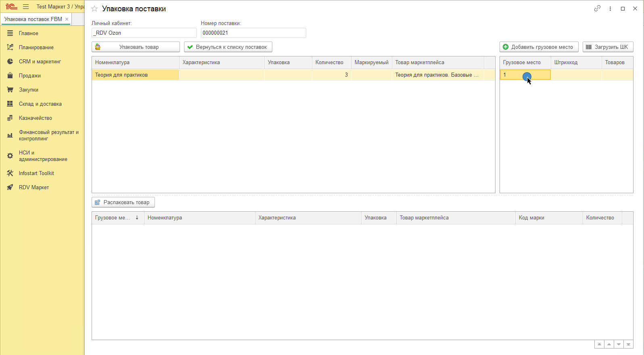Open the hamburger main menu icon
This screenshot has width=644, height=355.
tap(26, 7)
